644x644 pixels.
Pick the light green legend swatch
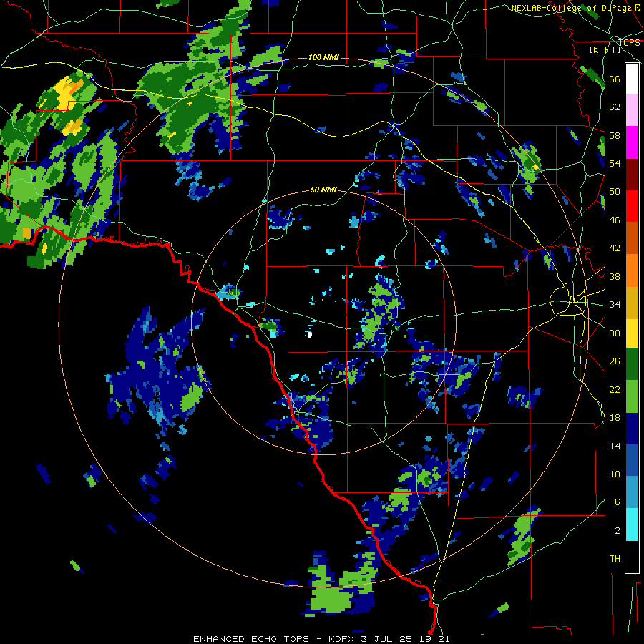coord(632,396)
